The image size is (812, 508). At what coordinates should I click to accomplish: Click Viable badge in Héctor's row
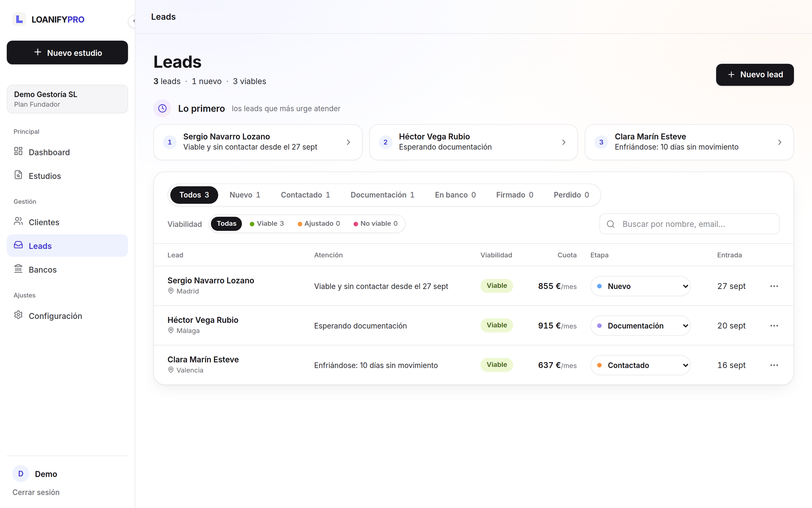pyautogui.click(x=497, y=325)
